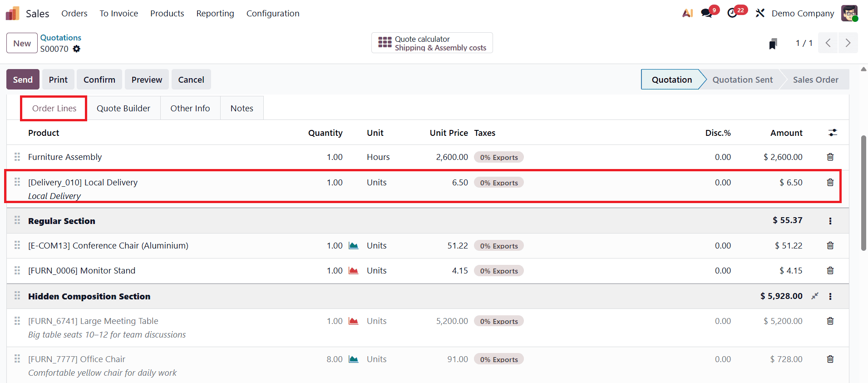Open the Reporting menu
The image size is (868, 383).
coord(215,13)
